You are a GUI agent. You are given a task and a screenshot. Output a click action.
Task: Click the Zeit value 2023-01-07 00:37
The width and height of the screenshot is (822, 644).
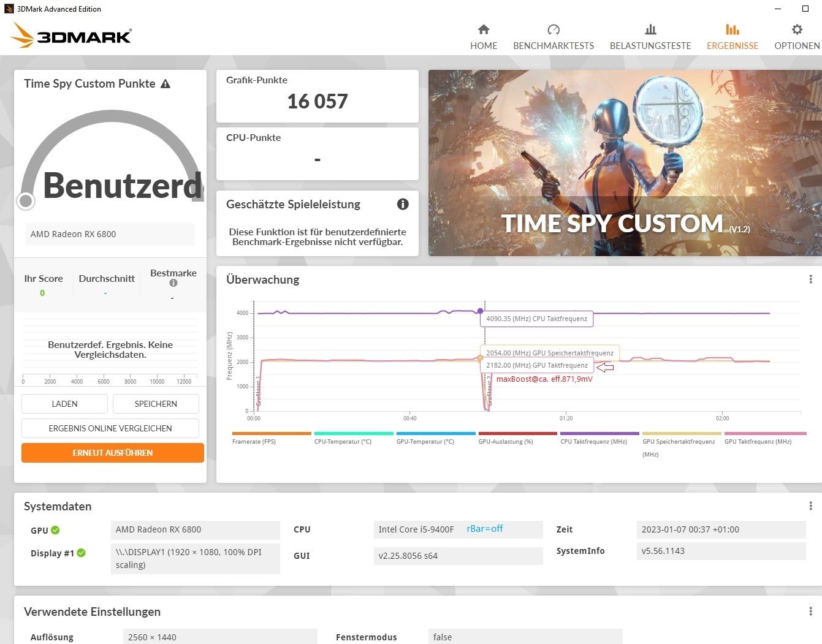721,529
